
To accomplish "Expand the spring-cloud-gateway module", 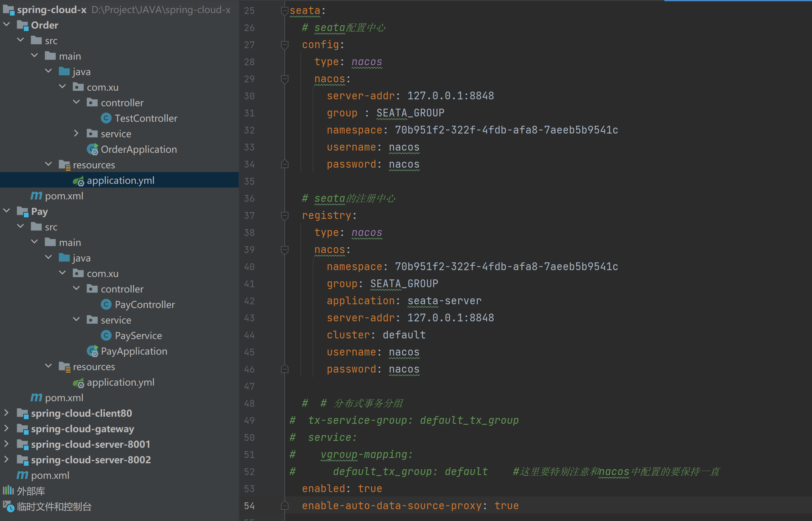I will coord(7,428).
